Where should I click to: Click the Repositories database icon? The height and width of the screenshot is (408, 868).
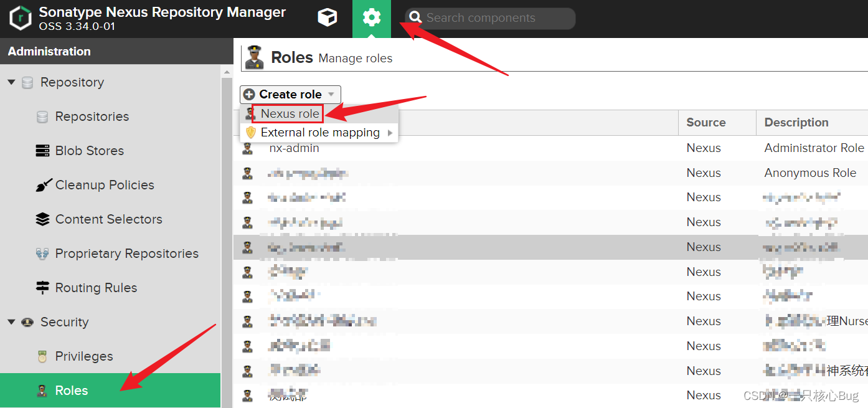[x=42, y=116]
